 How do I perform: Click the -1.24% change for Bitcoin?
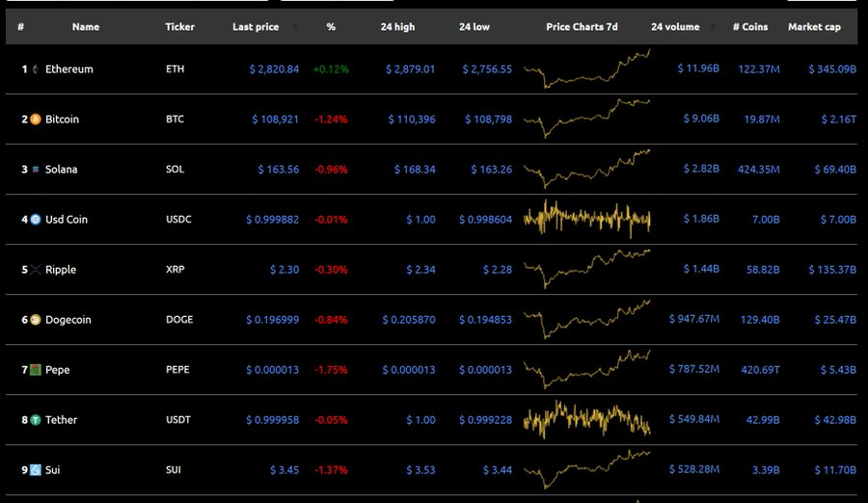tap(331, 119)
